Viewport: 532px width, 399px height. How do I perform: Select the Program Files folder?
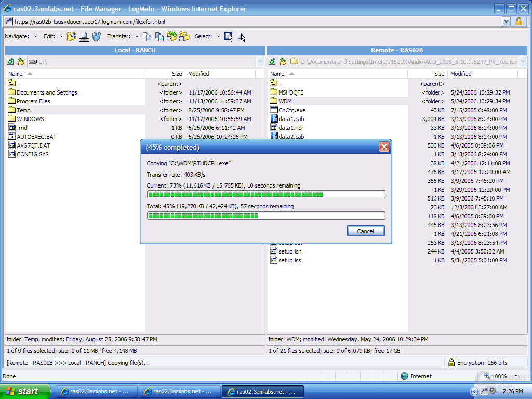click(33, 101)
